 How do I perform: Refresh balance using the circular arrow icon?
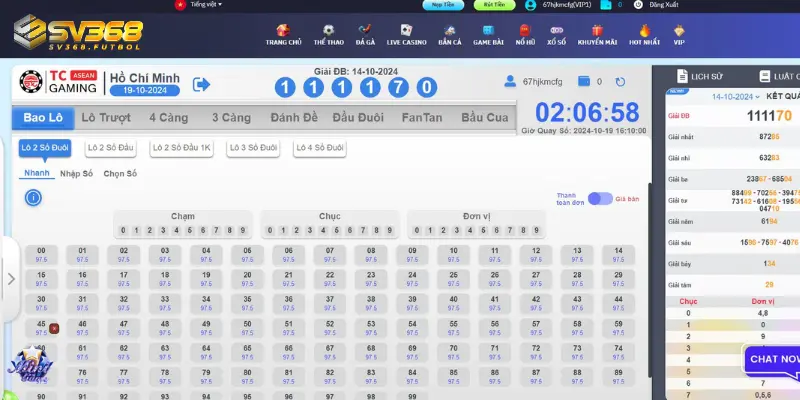click(x=620, y=83)
